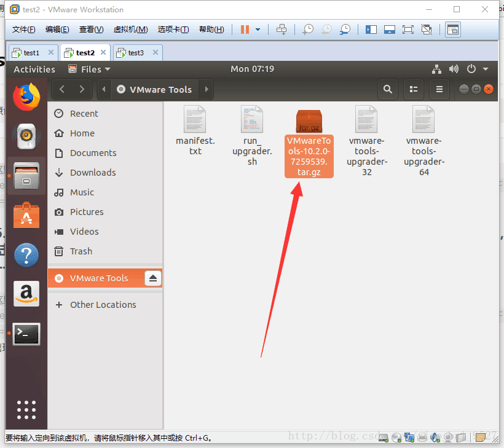Open the snapshot manager icon
504x448 pixels.
[345, 29]
